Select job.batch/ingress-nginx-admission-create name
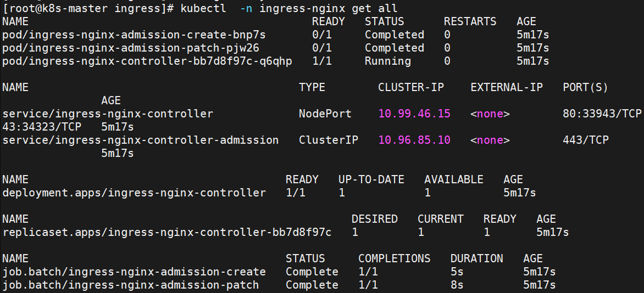This screenshot has height=293, width=644. [x=134, y=272]
